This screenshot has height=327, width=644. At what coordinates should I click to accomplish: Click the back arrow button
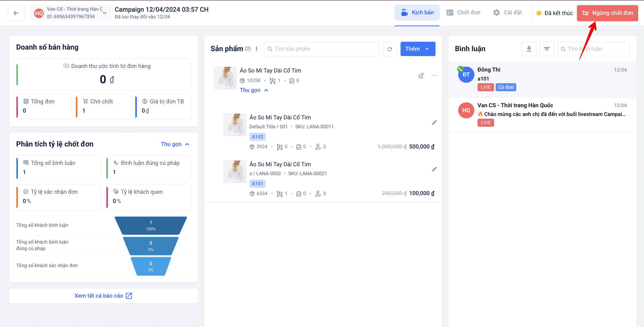click(x=16, y=13)
